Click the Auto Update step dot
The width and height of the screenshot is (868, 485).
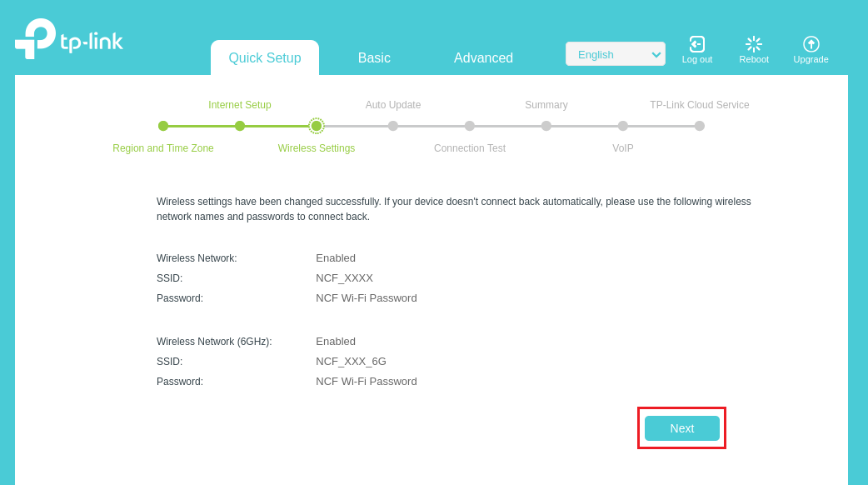pos(393,126)
